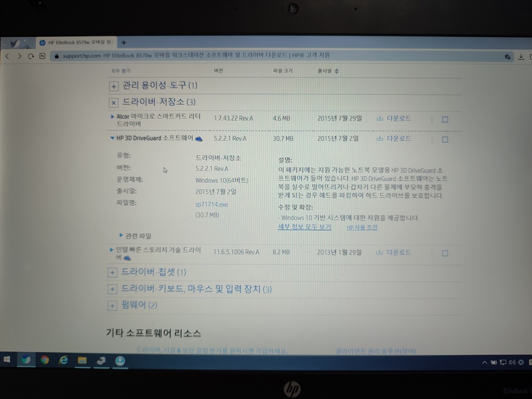This screenshot has width=532, height=399.
Task: Open the 세부 정보 모두 보기 link
Action: click(304, 227)
